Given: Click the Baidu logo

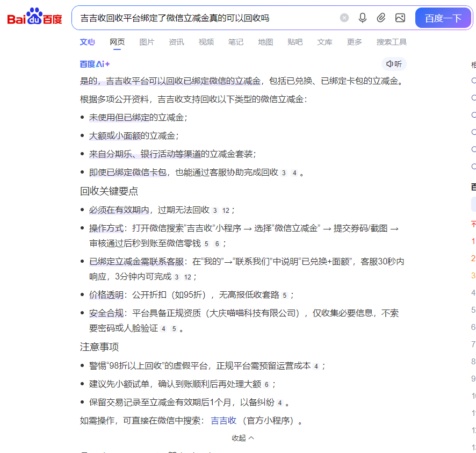Looking at the screenshot, I should pyautogui.click(x=35, y=17).
